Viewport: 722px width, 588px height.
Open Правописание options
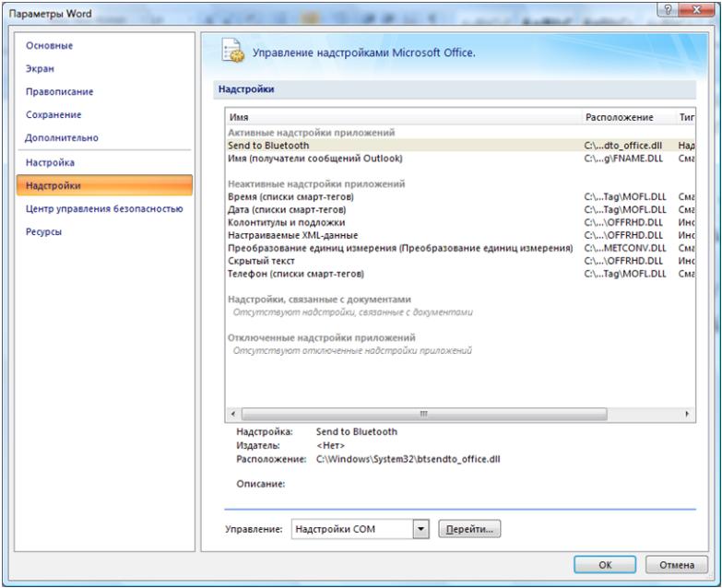(x=59, y=91)
